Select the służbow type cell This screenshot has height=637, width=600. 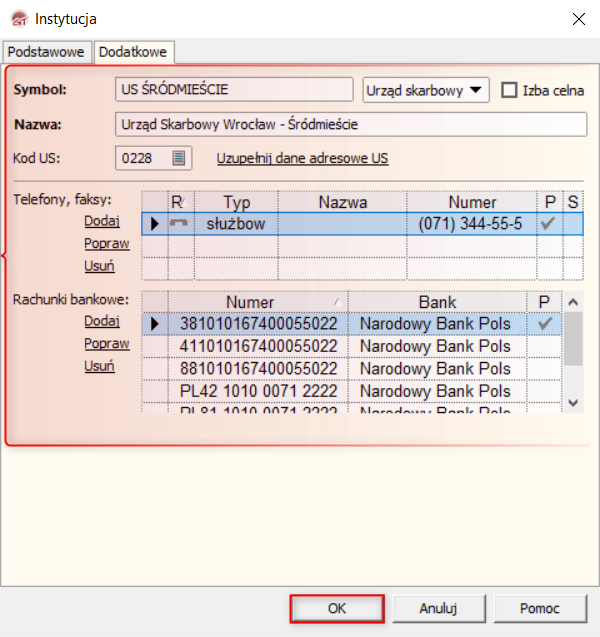tap(236, 223)
